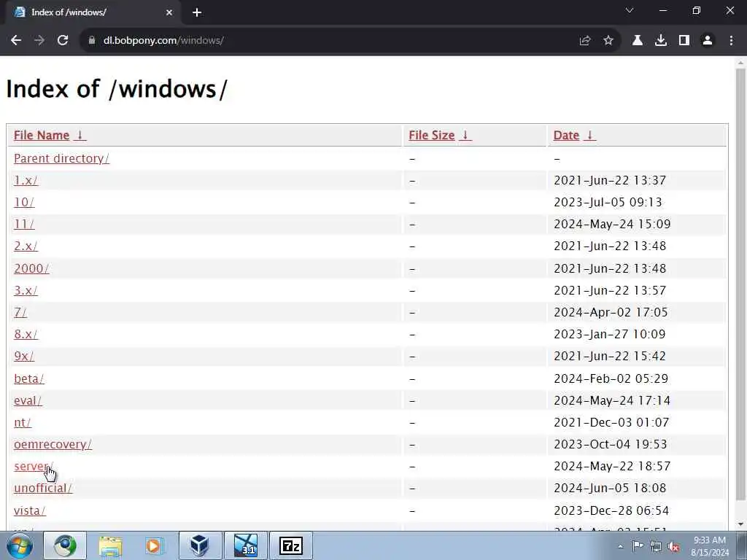Open the 2000/ folder
747x560 pixels.
click(31, 268)
